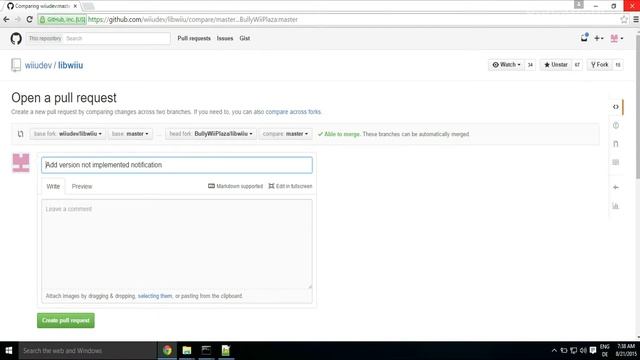The height and width of the screenshot is (360, 640).
Task: Open the notifications bell icon
Action: click(x=584, y=38)
